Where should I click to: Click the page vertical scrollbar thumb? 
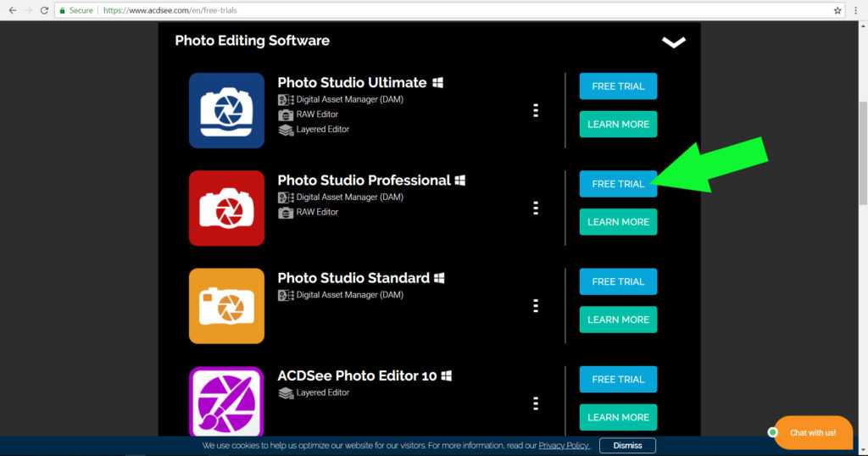862,153
